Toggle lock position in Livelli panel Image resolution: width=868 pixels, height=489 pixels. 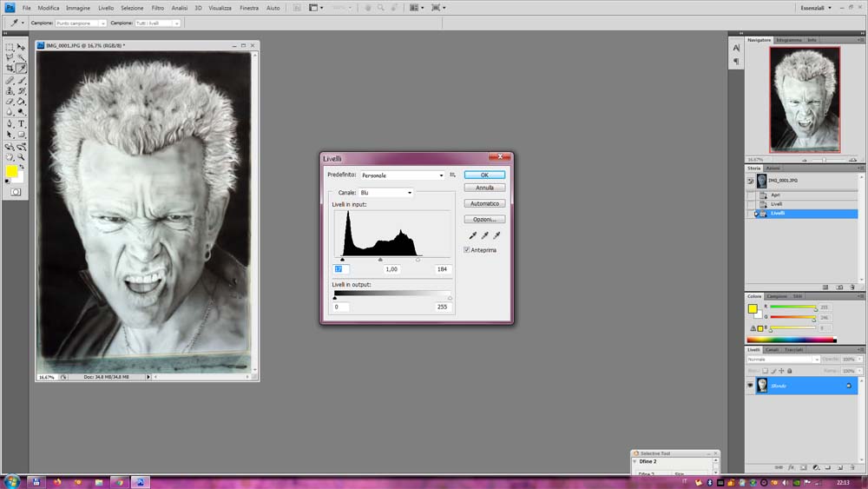[782, 371]
